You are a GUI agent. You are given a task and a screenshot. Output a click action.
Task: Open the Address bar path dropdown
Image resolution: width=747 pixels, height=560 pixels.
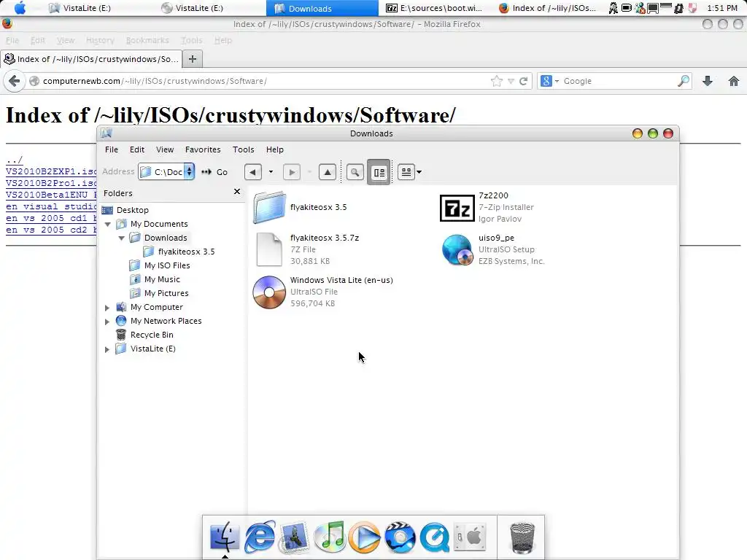pyautogui.click(x=189, y=171)
